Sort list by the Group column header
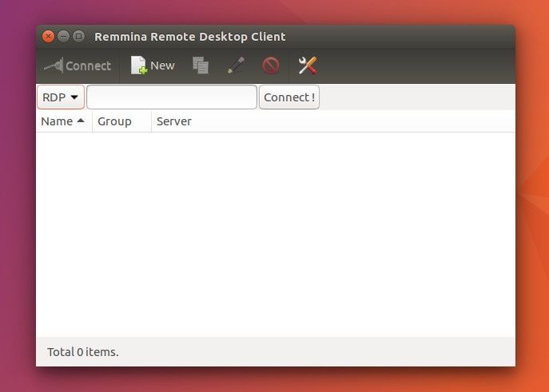549x392 pixels. click(x=121, y=121)
